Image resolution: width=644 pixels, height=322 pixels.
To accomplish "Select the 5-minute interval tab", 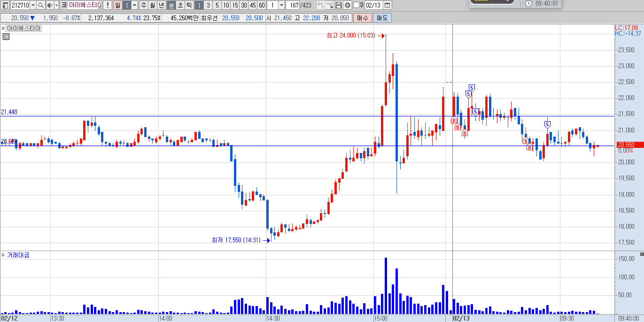I will pos(217,5).
